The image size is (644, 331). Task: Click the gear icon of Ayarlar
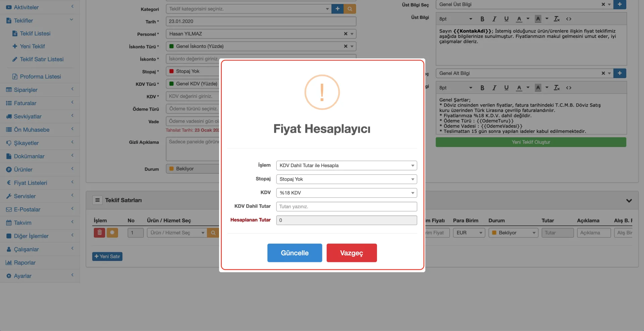point(9,276)
